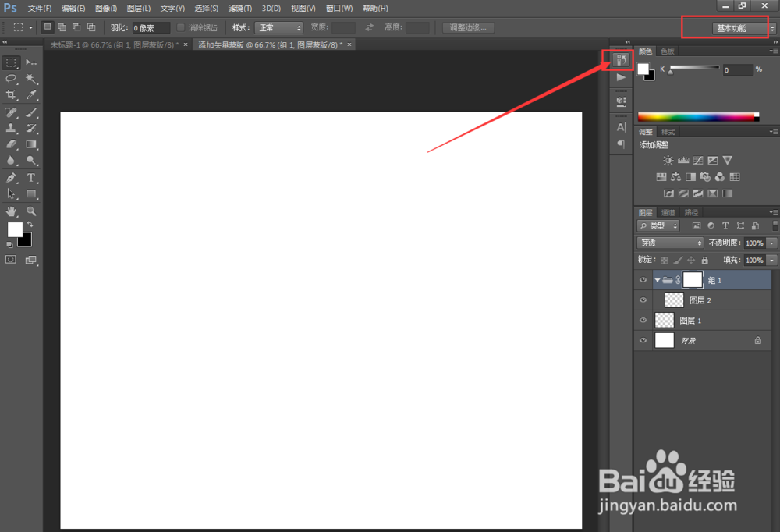Toggle lock all for layer
The height and width of the screenshot is (532, 780).
coord(704,261)
